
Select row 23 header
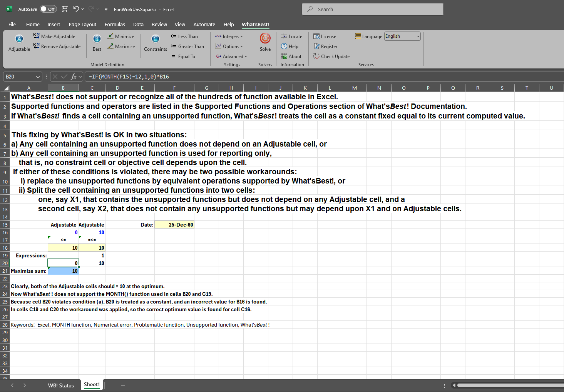point(5,286)
